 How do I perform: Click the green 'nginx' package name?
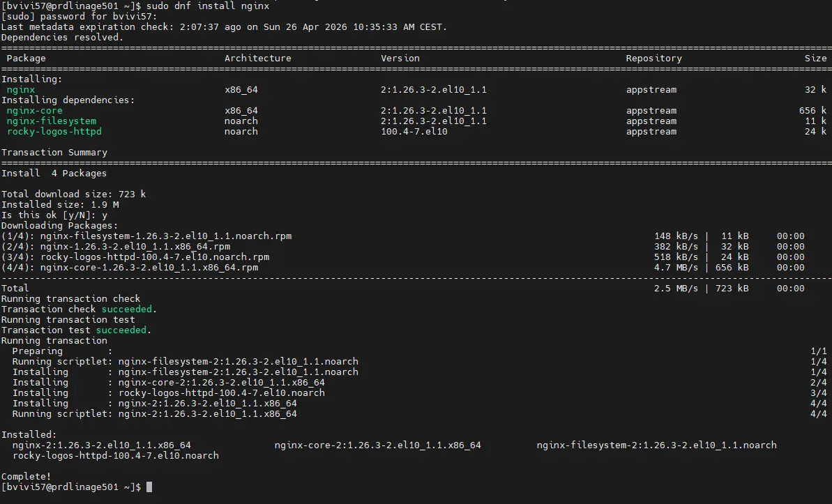tap(21, 90)
